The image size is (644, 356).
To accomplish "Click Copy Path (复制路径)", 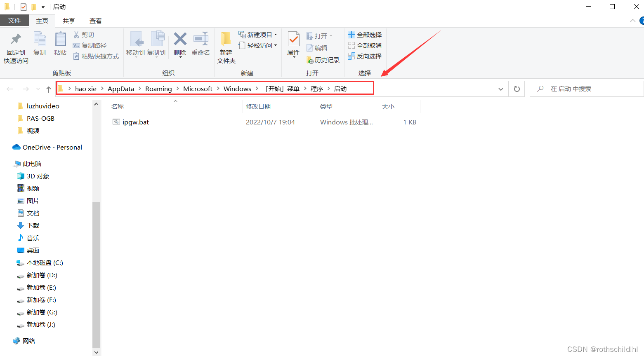I will [x=90, y=46].
